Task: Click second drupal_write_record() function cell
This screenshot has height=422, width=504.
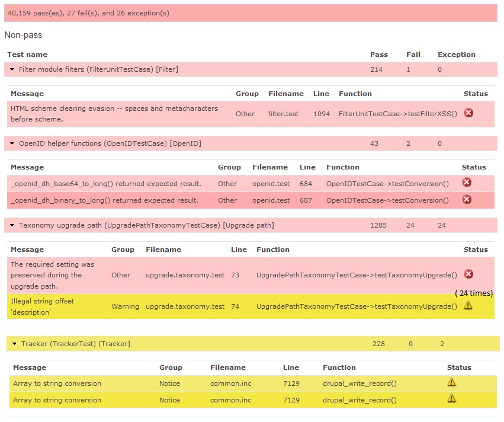Action: [359, 400]
